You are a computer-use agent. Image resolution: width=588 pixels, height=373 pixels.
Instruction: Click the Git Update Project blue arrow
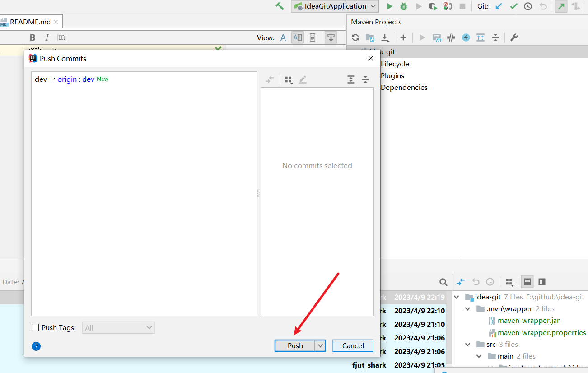tap(499, 6)
